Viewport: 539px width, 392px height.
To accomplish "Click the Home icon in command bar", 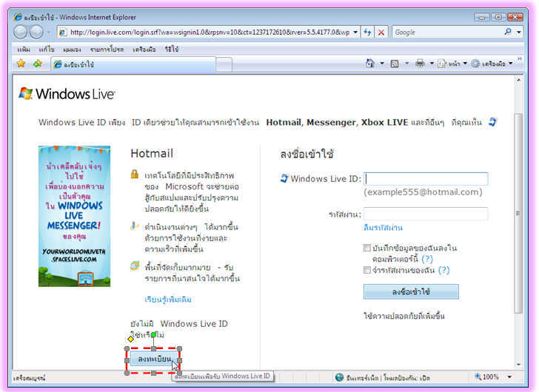I will [x=370, y=64].
